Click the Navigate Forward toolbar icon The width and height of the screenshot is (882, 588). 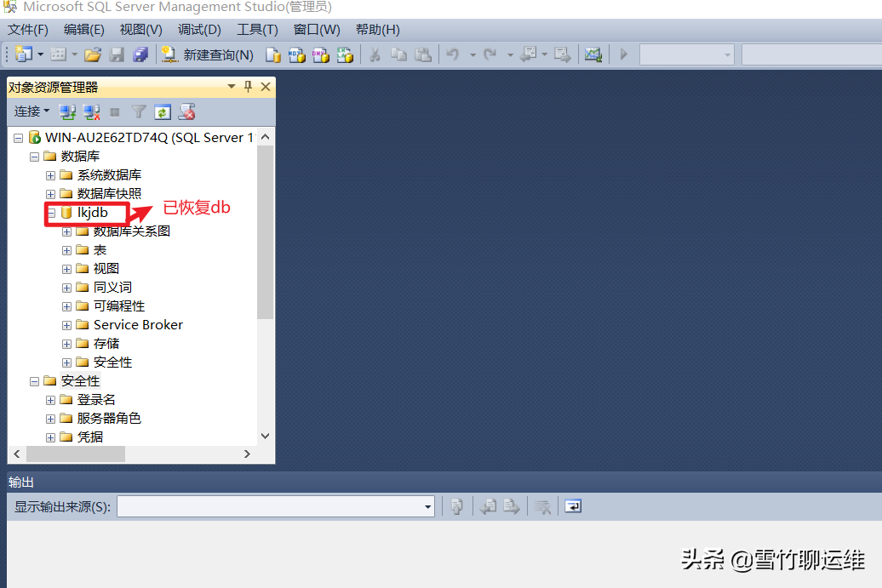(x=562, y=54)
